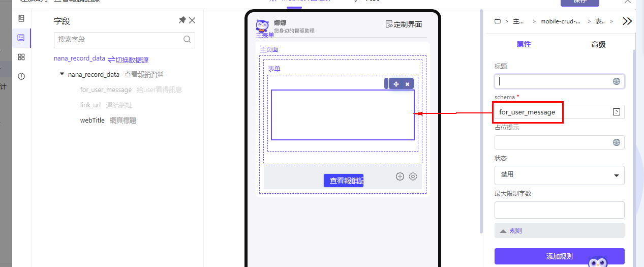The image size is (644, 267).
Task: Click 切换数据源 to switch data source
Action: pyautogui.click(x=128, y=60)
